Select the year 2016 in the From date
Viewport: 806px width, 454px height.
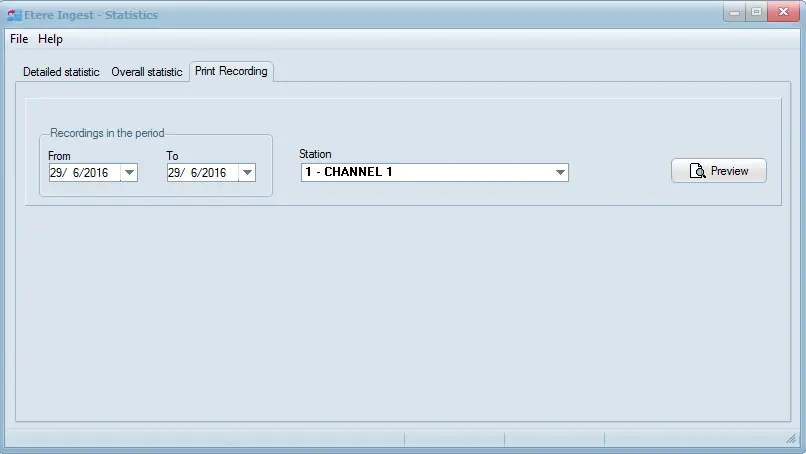(94, 173)
